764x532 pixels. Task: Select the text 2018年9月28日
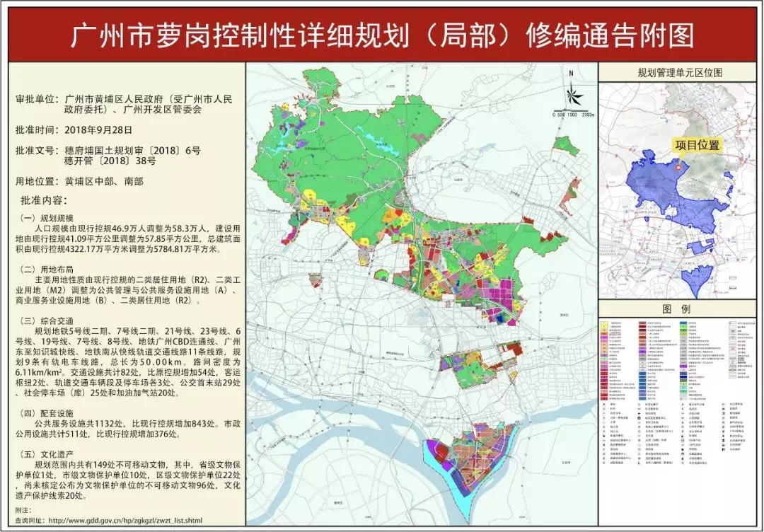click(x=98, y=130)
